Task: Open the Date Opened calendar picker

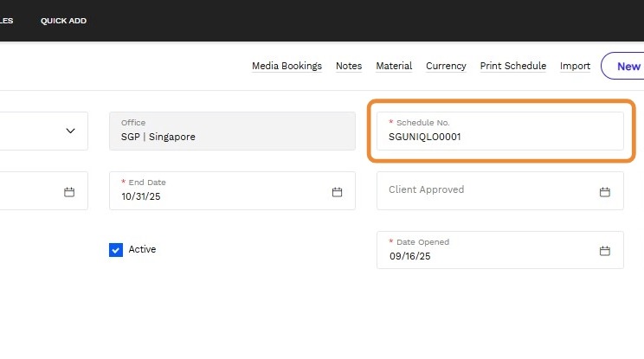Action: click(x=605, y=251)
